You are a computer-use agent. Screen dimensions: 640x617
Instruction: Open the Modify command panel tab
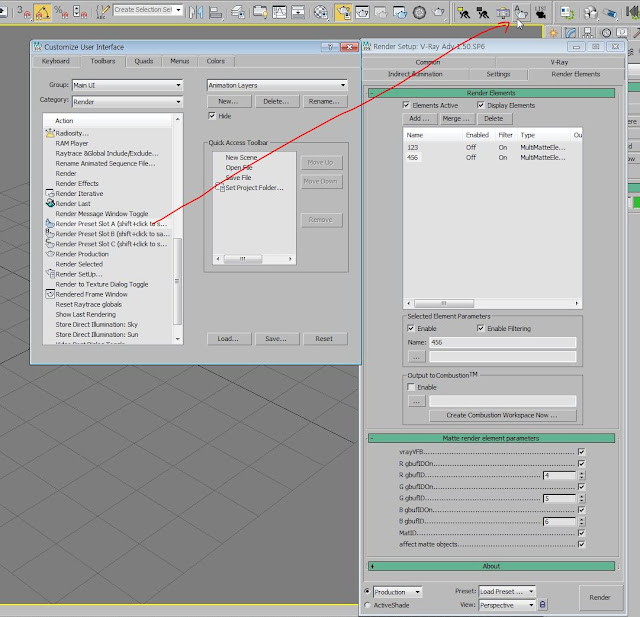[571, 33]
